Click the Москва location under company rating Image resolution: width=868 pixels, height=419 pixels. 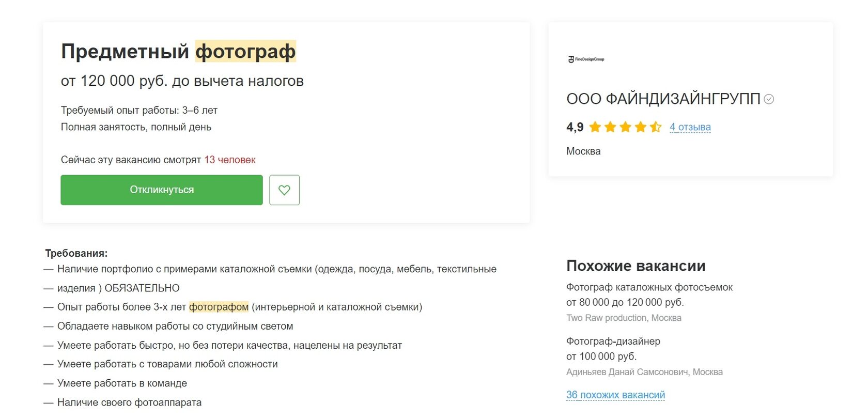583,151
